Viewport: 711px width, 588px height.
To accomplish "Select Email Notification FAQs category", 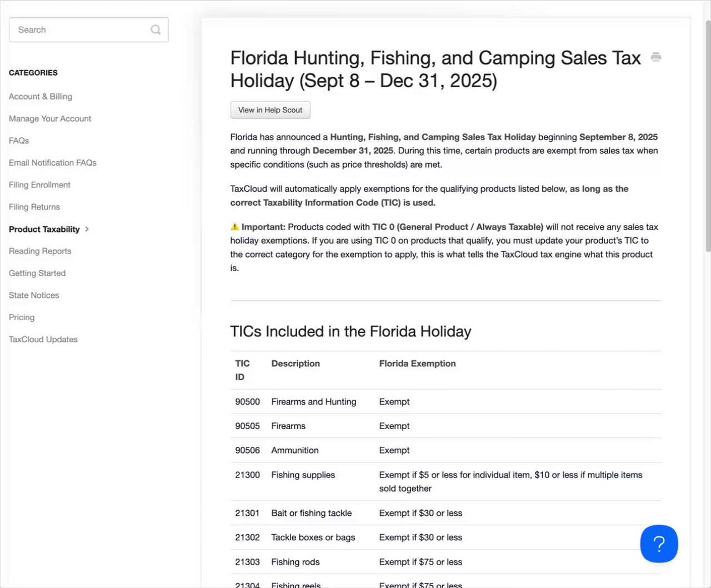I will (x=53, y=163).
